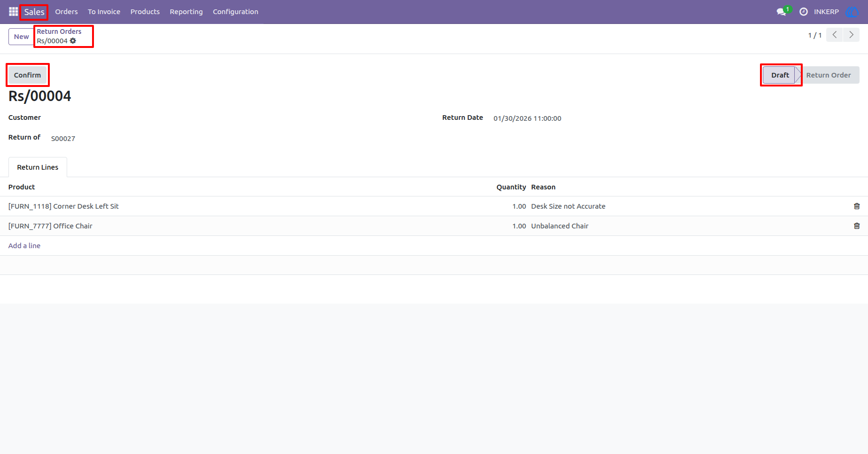The image size is (868, 454).
Task: Click the gear icon next to Rs/00004
Action: tap(73, 41)
